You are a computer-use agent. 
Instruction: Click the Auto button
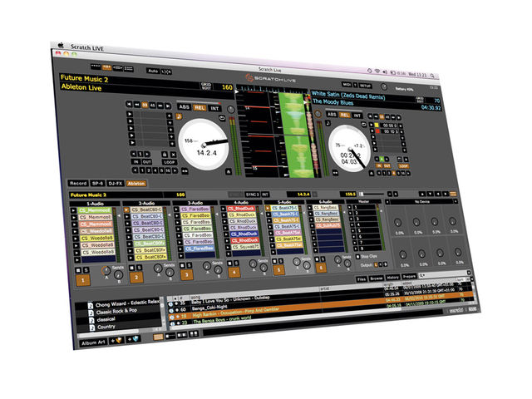153,71
